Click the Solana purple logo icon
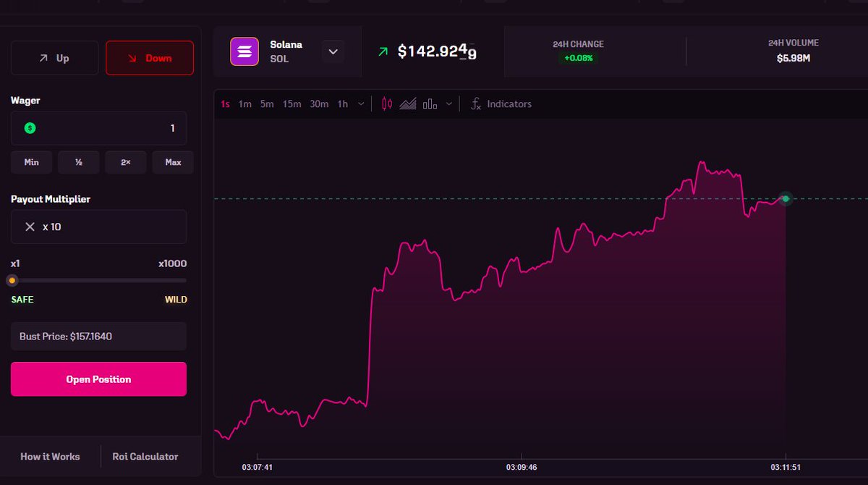This screenshot has width=868, height=485. click(244, 51)
